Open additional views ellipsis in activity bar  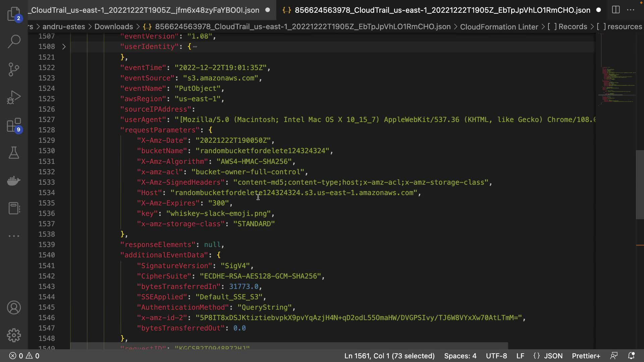[14, 236]
